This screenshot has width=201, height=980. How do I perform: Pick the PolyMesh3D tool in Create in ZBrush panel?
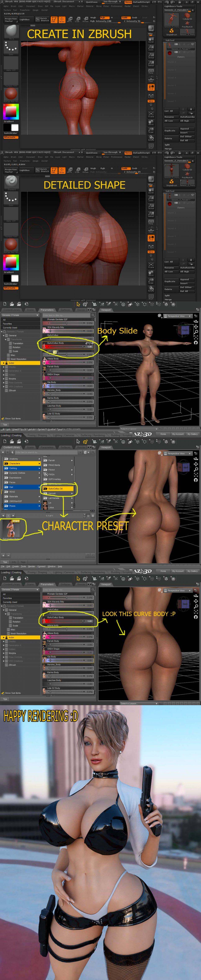click(187, 24)
